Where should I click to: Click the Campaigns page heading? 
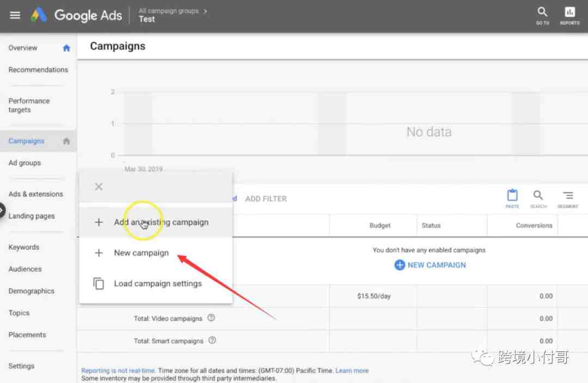(118, 46)
